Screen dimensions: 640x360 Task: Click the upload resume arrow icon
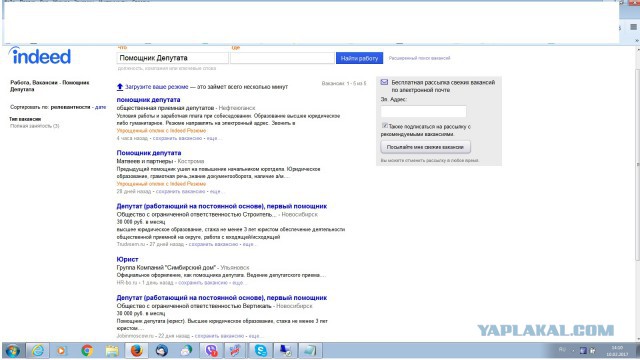pos(120,87)
